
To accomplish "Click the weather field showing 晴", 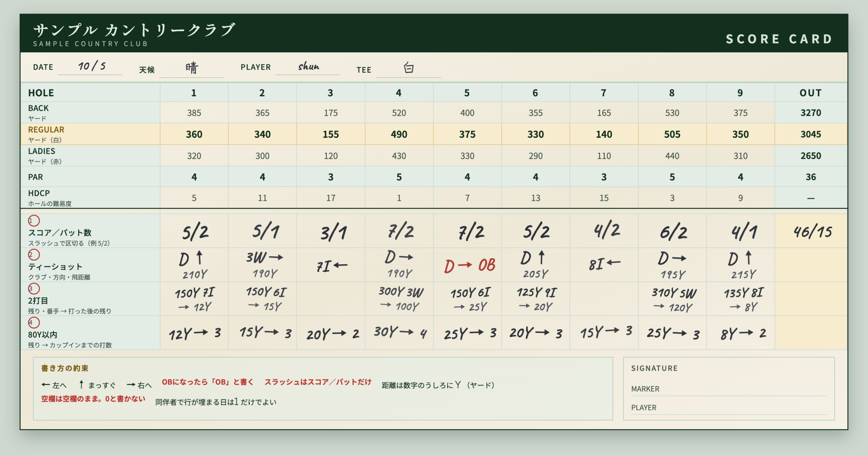I will coord(192,68).
